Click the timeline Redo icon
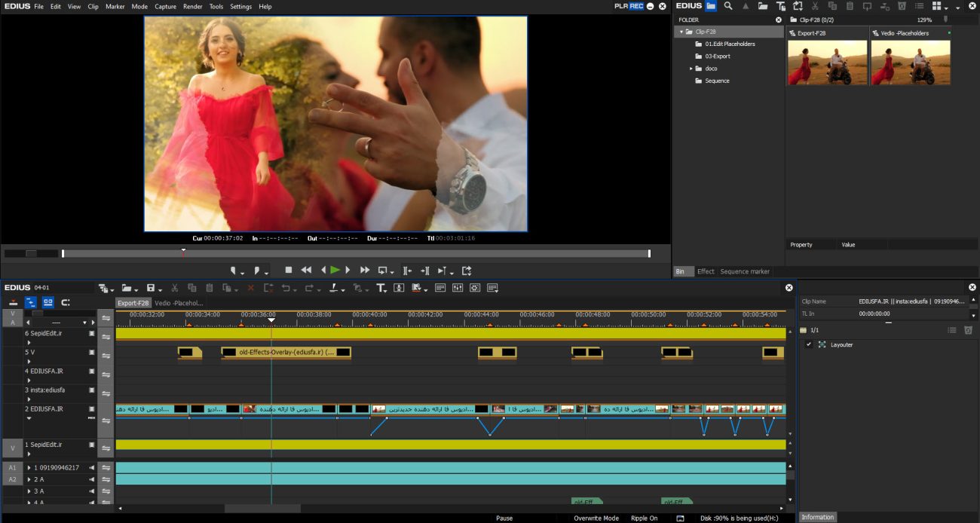The width and height of the screenshot is (980, 523). pos(308,288)
